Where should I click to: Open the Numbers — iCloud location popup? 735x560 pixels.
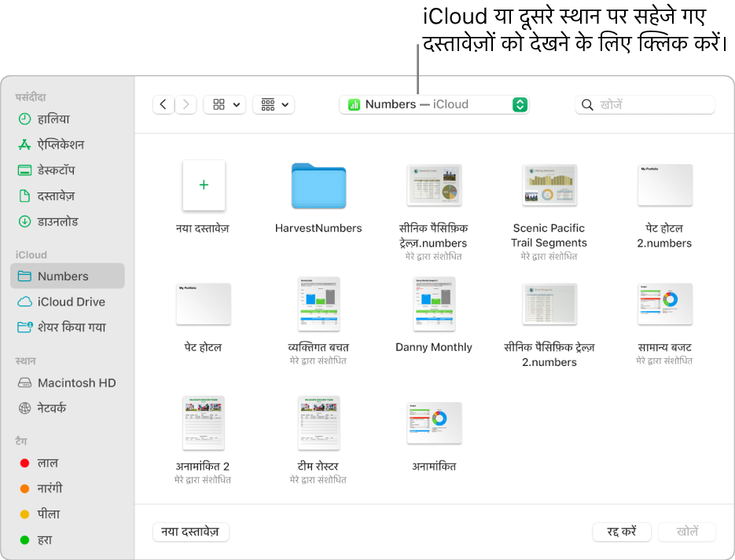point(434,104)
